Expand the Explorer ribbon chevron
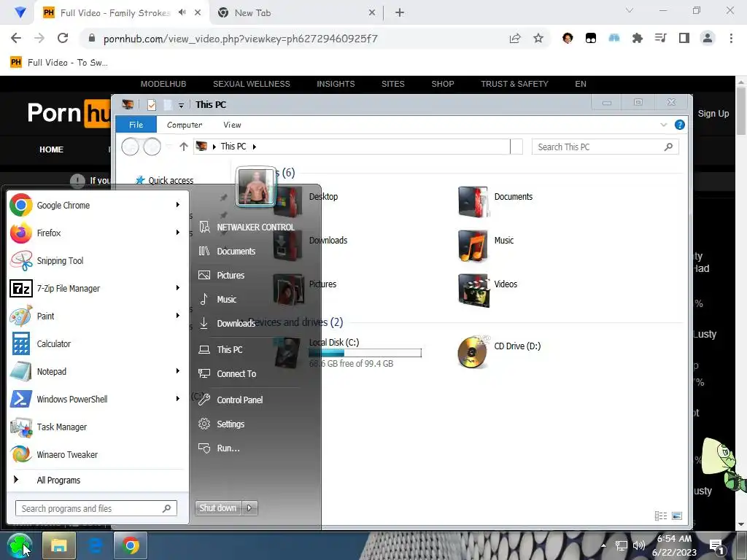Image resolution: width=747 pixels, height=560 pixels. click(664, 125)
